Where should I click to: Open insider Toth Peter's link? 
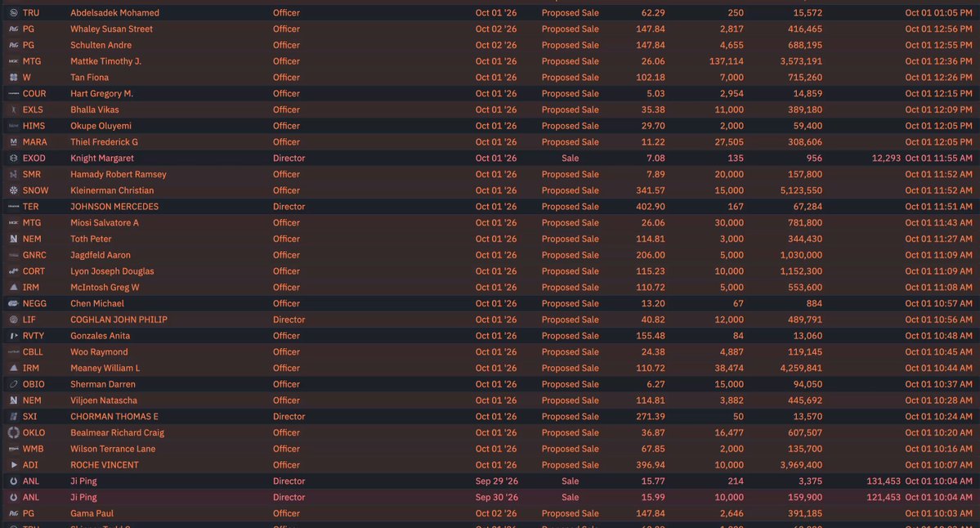tap(91, 239)
